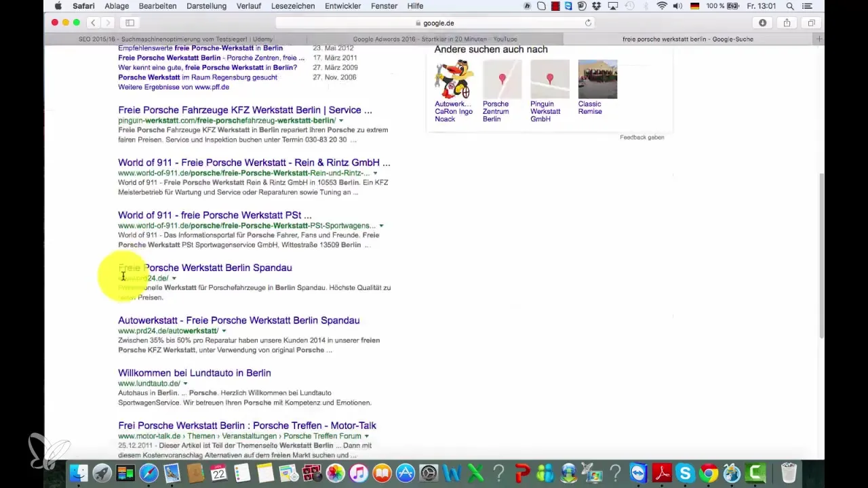Screen dimensions: 868x488
Task: Open the German input source flag menu
Action: [694, 6]
